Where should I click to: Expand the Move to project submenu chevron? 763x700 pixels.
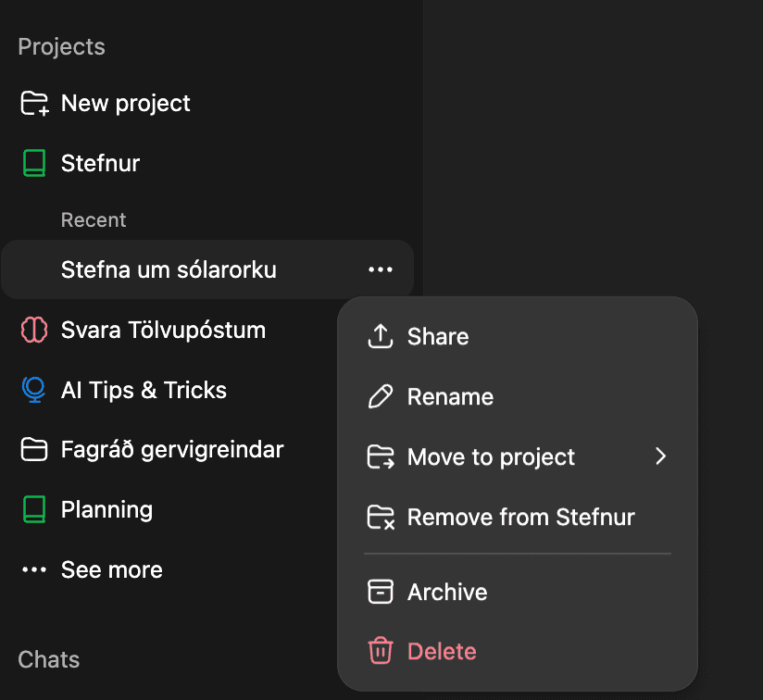(660, 456)
